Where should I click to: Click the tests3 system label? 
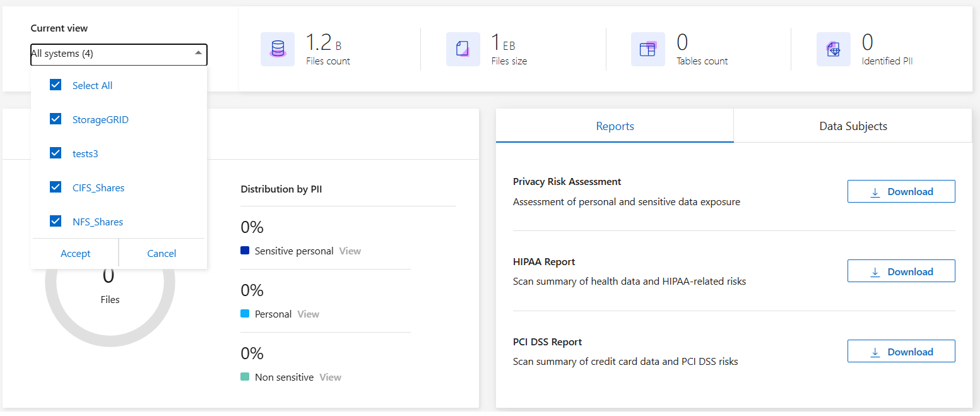[85, 153]
